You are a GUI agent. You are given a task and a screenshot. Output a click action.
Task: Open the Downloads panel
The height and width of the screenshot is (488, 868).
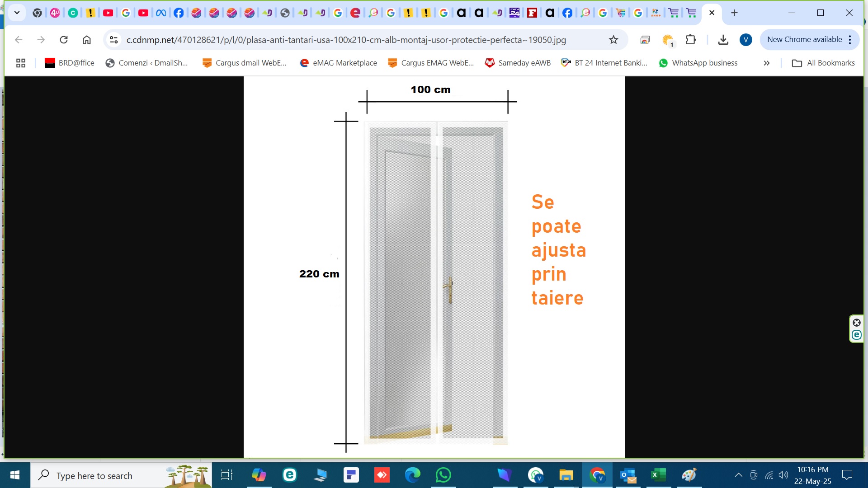coord(723,40)
